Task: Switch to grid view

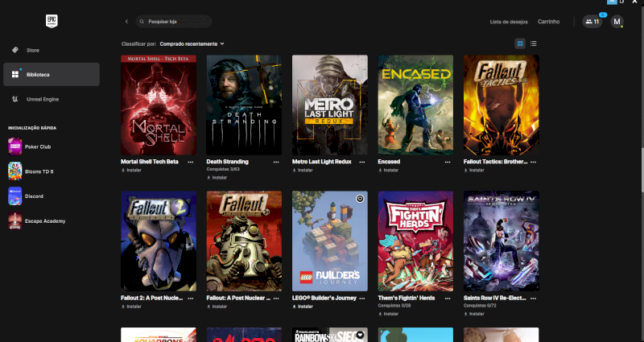Action: [x=520, y=43]
